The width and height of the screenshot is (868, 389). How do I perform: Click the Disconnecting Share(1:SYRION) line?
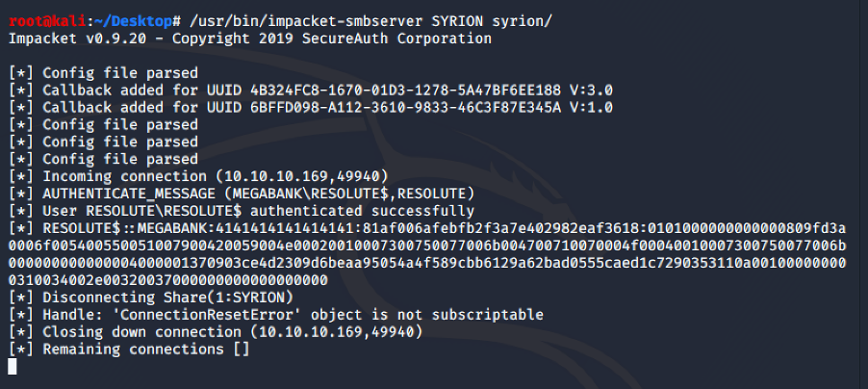[x=150, y=298]
